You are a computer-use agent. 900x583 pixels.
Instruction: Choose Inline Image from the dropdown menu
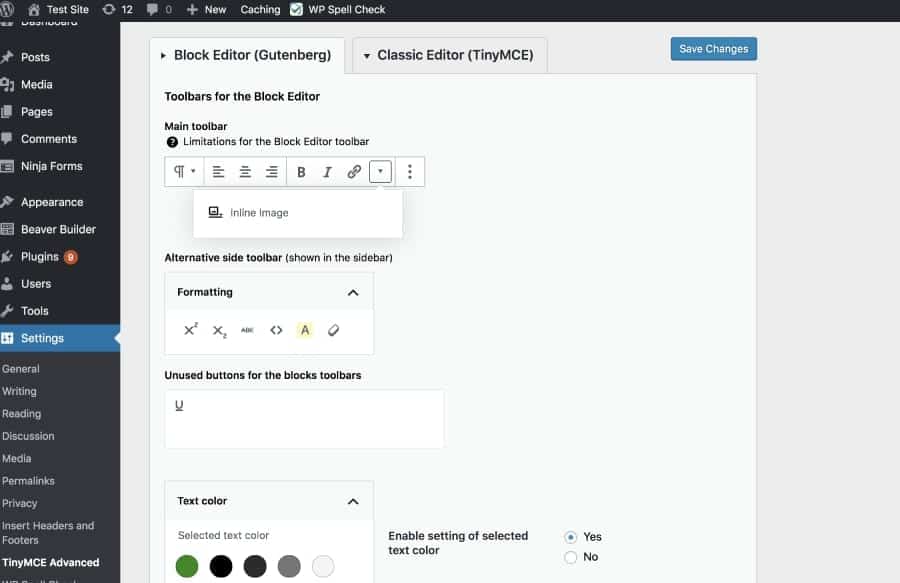[x=258, y=213]
